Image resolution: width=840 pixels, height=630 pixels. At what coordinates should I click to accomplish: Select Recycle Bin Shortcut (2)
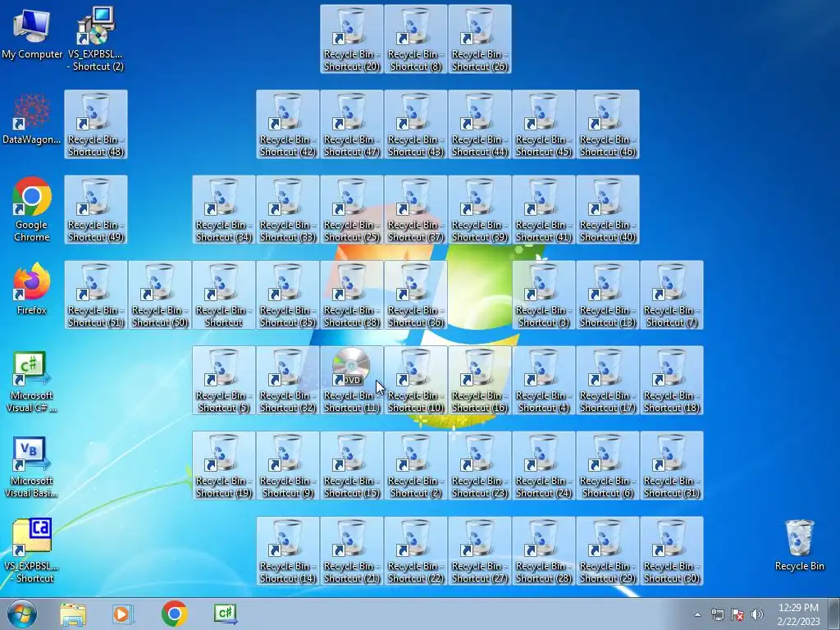tap(416, 466)
